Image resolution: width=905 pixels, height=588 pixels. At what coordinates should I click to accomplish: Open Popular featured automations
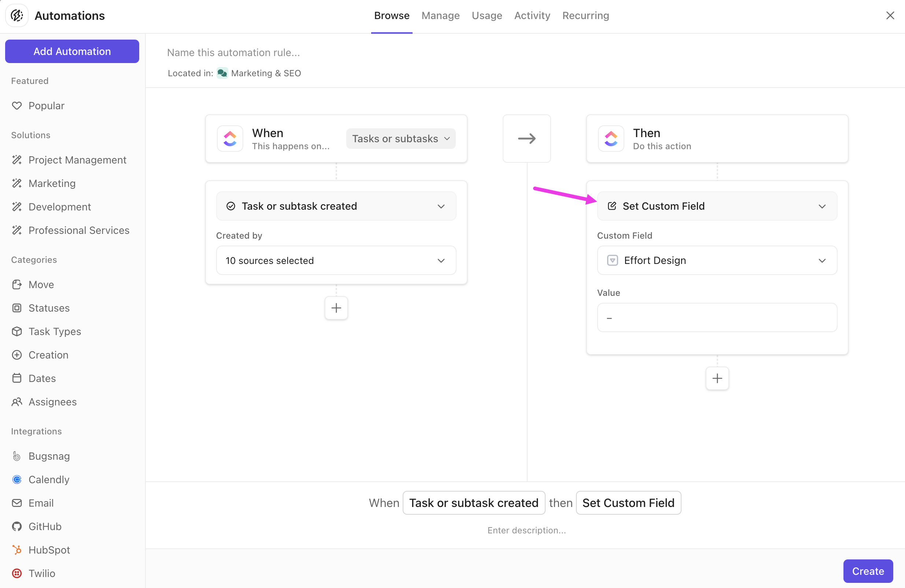(46, 105)
